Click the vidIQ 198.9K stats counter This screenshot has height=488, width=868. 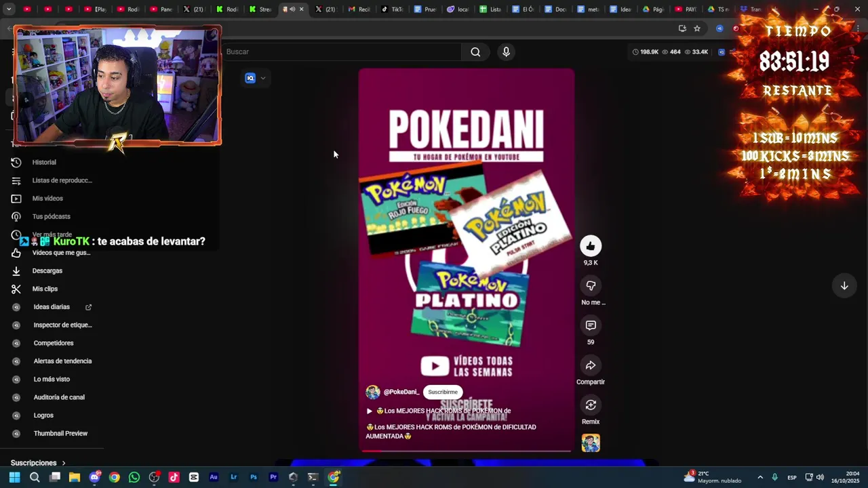tap(645, 52)
